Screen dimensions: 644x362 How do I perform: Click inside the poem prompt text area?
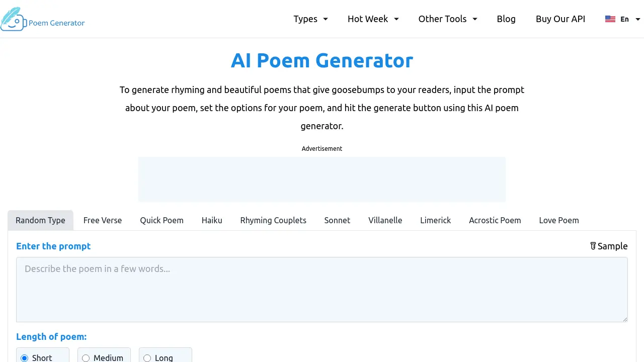[x=322, y=289]
